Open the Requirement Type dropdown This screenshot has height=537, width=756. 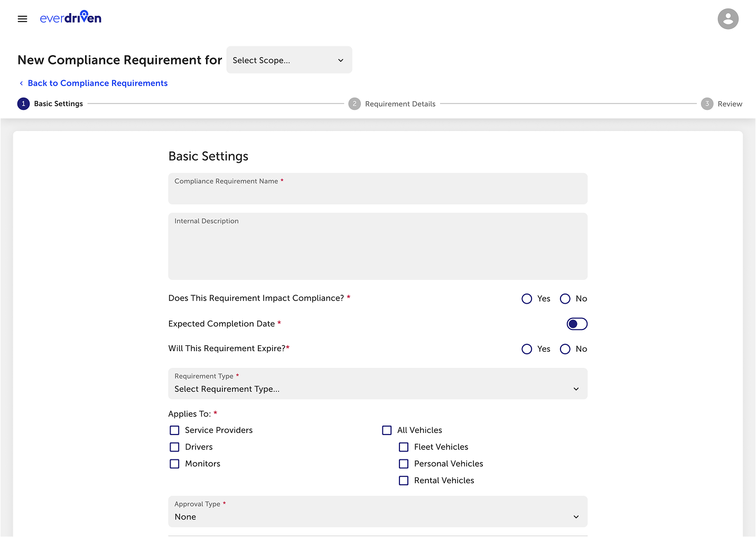(378, 384)
